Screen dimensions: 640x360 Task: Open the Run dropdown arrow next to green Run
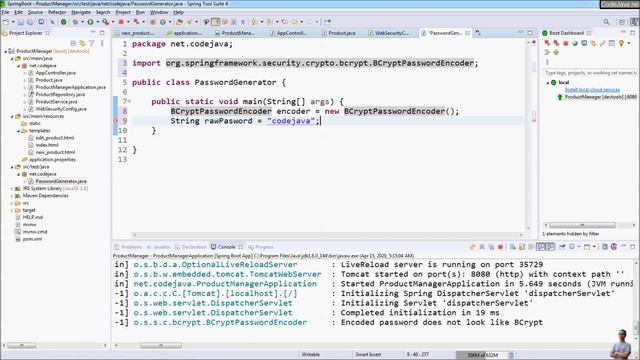coord(97,22)
